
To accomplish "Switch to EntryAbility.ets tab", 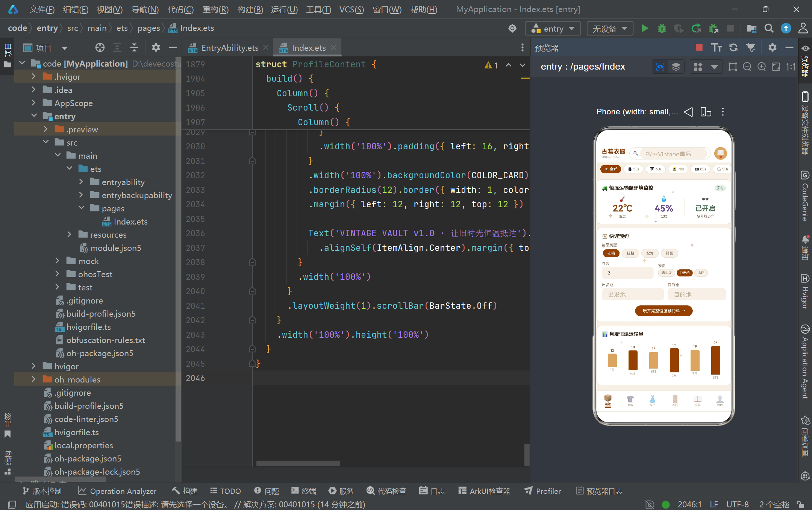I will (230, 48).
